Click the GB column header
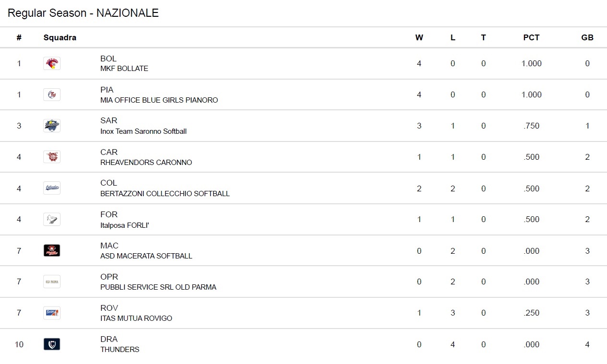 (x=587, y=37)
